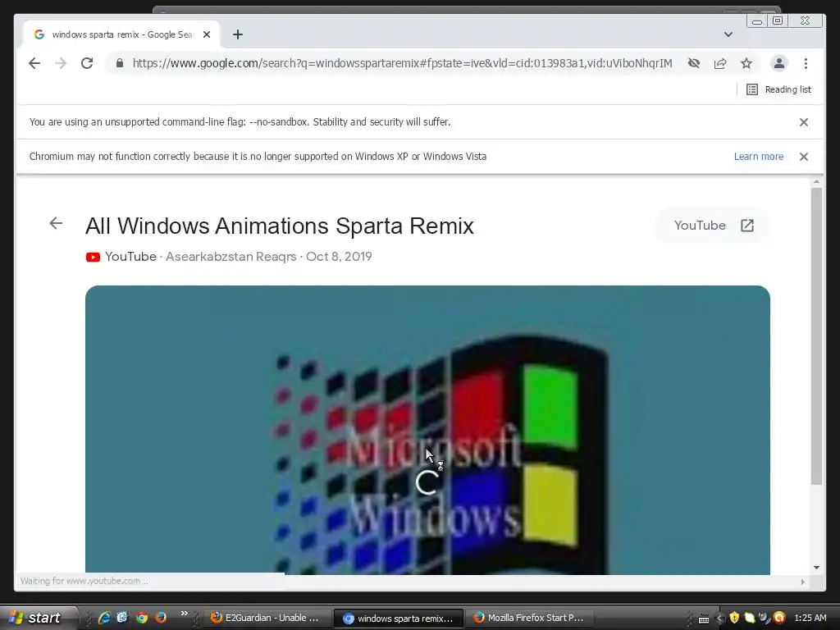Click the 1:25 AM taskbar clock
This screenshot has height=630, width=840.
(810, 618)
